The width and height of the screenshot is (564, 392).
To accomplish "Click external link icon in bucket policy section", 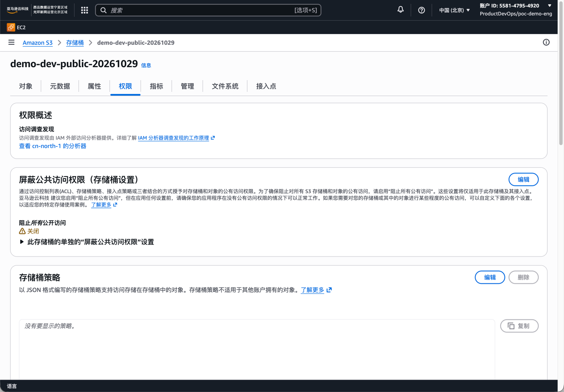I will pos(329,290).
